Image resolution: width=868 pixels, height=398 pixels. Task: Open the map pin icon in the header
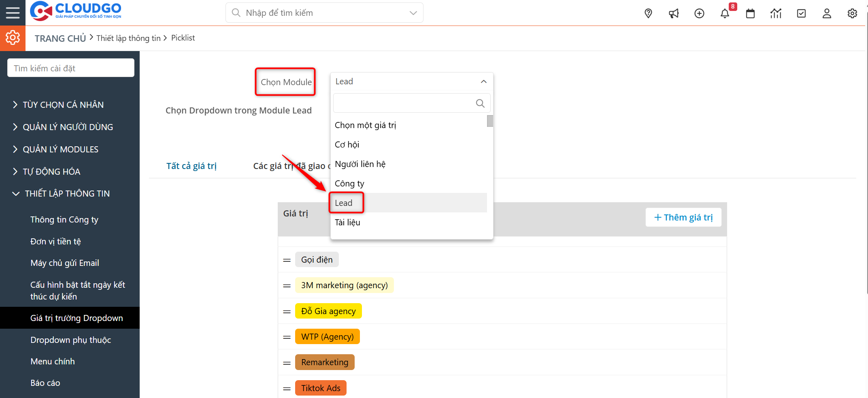(x=648, y=13)
